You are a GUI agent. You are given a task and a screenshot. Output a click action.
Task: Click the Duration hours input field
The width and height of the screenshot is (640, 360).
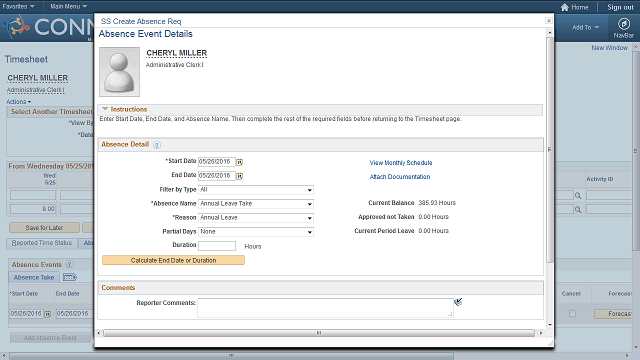coord(217,246)
